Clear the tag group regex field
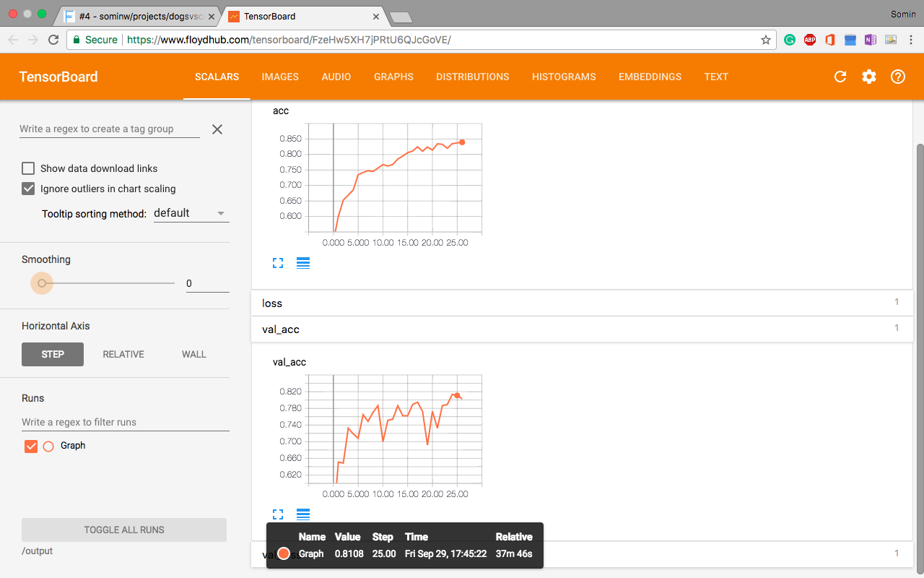The image size is (924, 578). [217, 129]
